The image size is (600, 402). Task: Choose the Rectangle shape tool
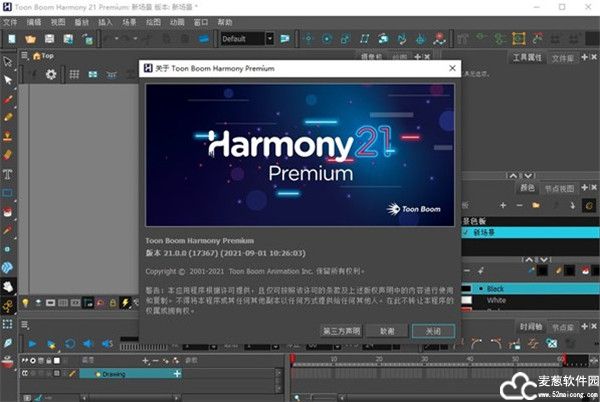coord(8,194)
